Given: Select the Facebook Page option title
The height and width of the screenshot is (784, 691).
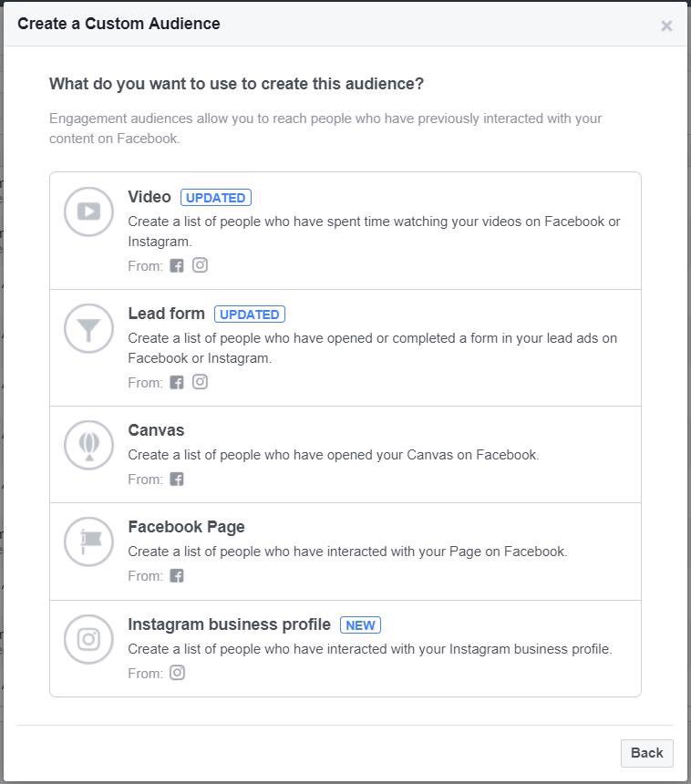Looking at the screenshot, I should (187, 527).
